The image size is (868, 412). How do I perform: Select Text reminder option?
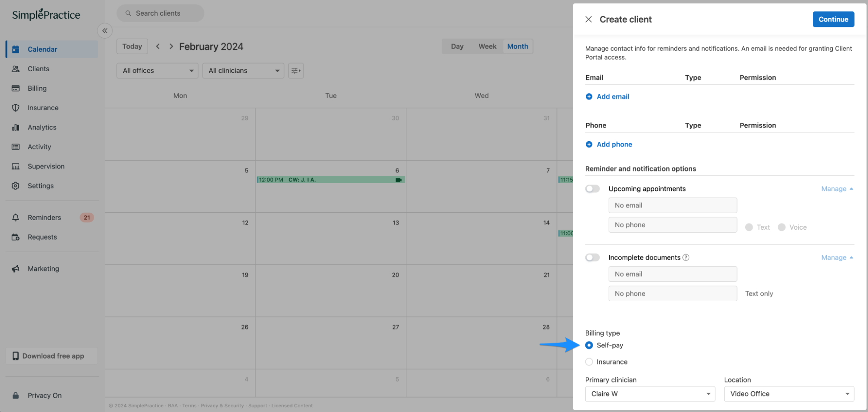point(749,227)
